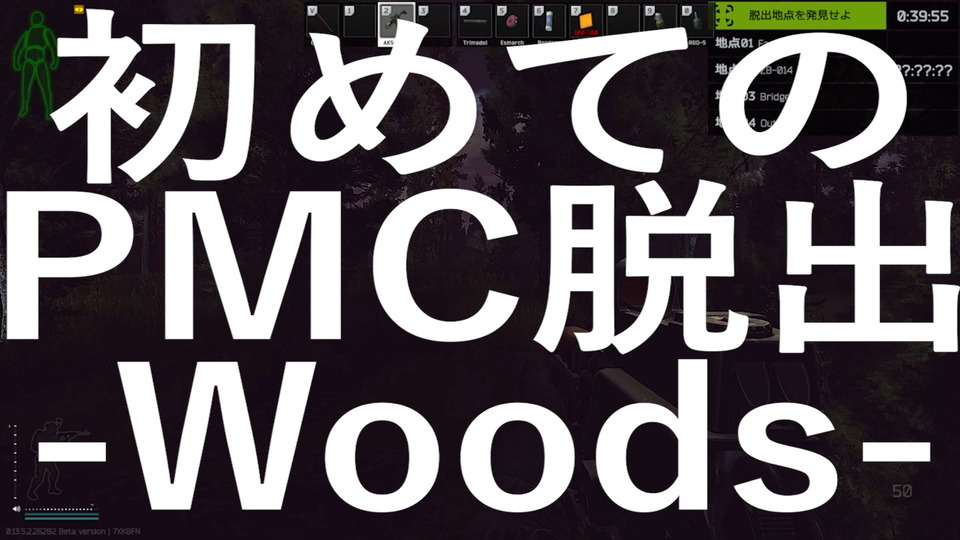Adjust the vertical movement speed slider

pos(15,462)
